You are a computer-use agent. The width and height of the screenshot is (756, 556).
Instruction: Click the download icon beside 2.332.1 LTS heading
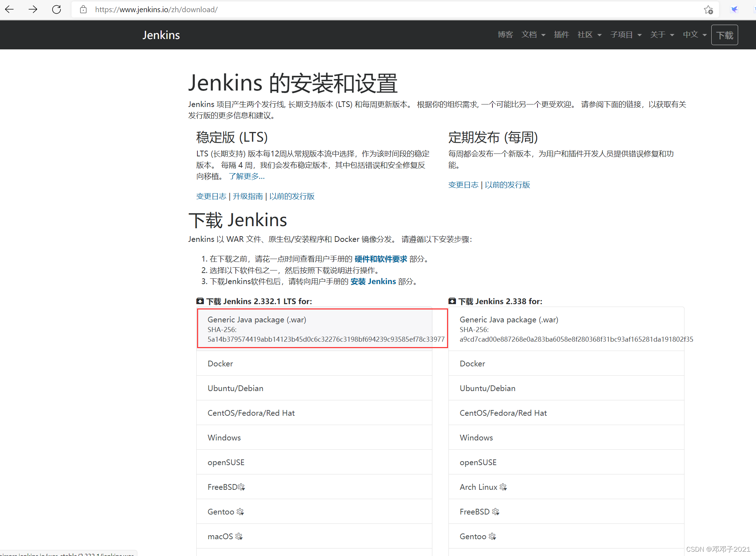click(200, 301)
